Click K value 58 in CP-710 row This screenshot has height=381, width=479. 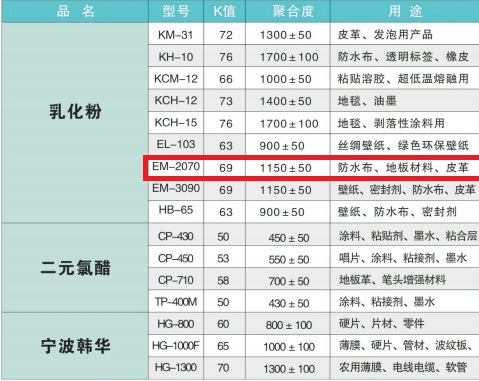223,281
